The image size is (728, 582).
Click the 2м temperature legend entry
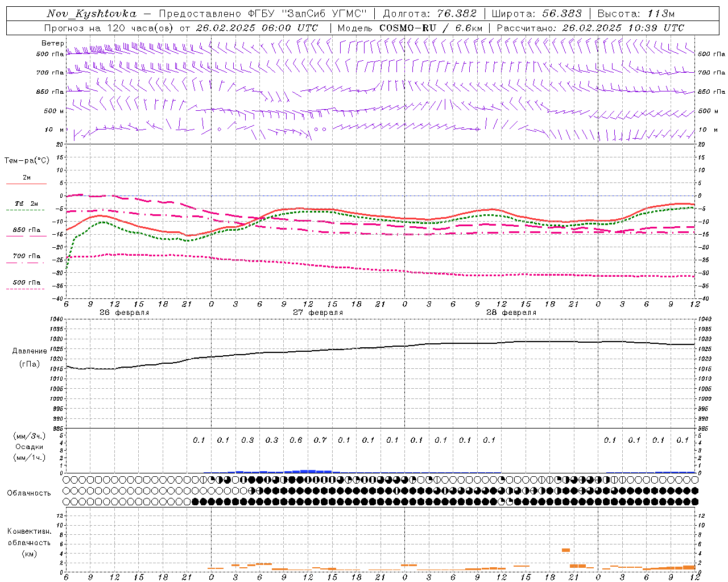27,177
